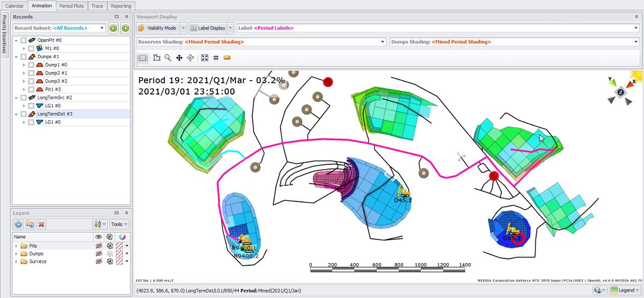This screenshot has width=644, height=298.
Task: Click the sun lighting icon in viewport
Action: point(636,77)
